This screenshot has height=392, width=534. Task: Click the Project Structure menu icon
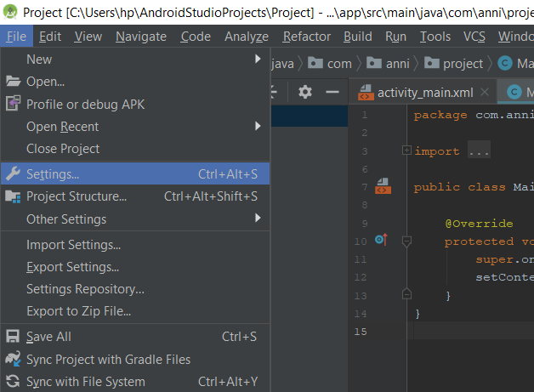click(x=13, y=196)
